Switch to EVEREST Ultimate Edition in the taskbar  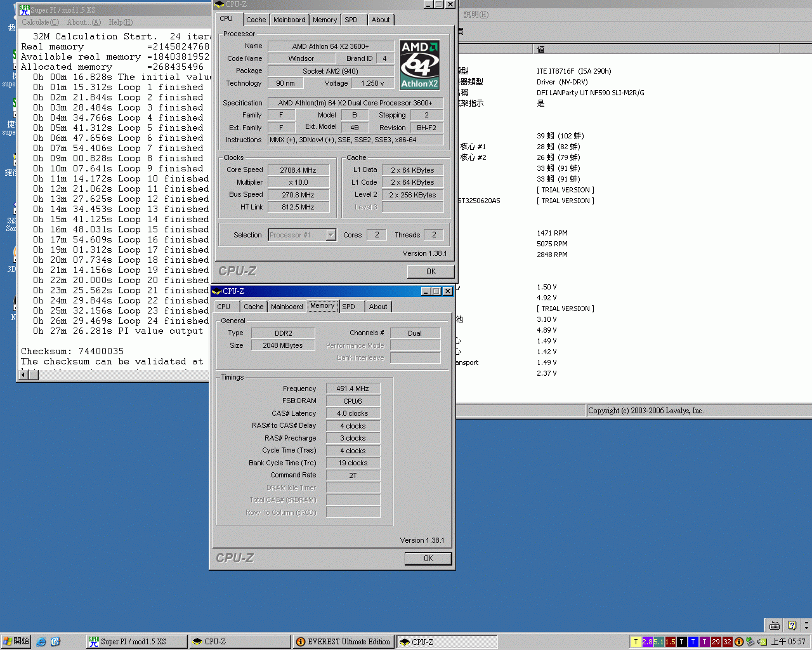point(343,642)
